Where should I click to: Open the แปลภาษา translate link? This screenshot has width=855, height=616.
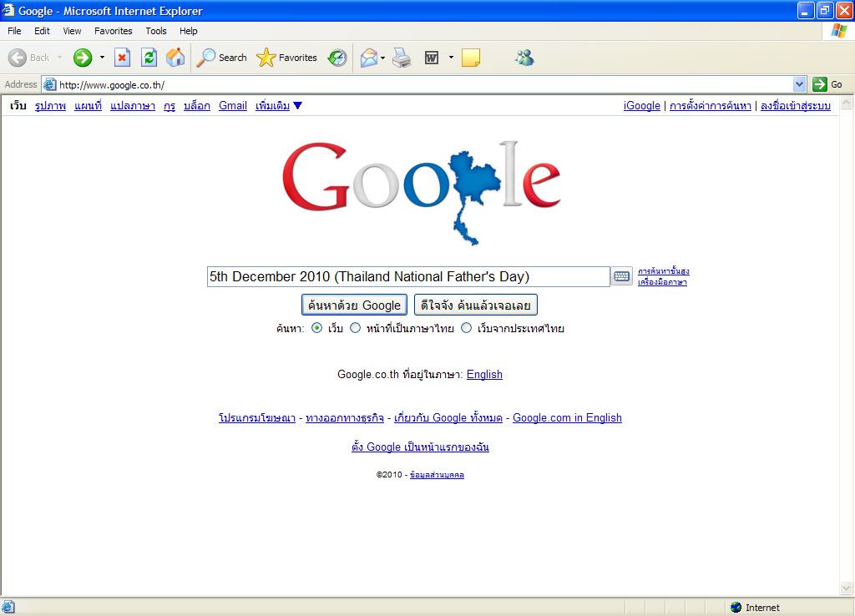(133, 106)
